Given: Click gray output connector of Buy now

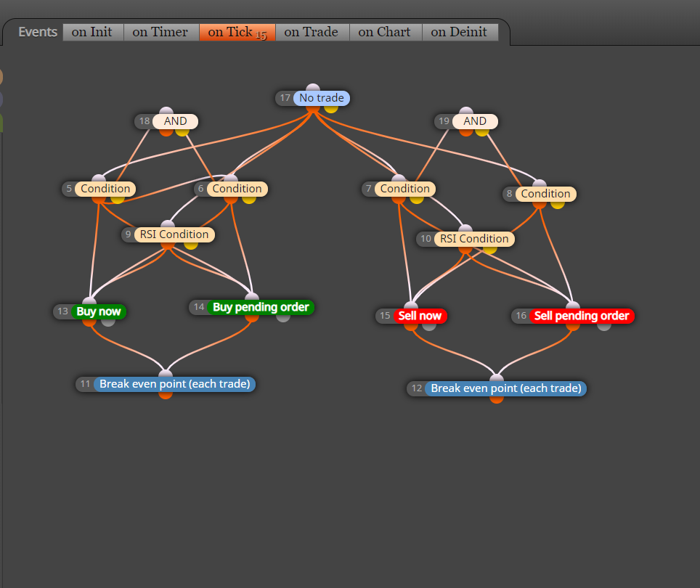Looking at the screenshot, I should (108, 322).
